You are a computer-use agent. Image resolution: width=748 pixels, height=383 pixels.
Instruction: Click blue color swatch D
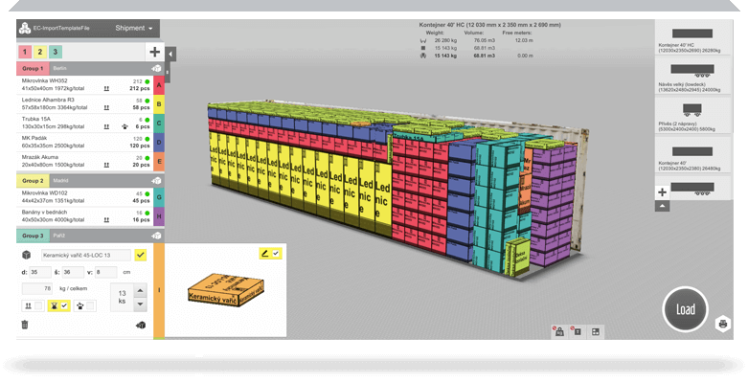(159, 142)
